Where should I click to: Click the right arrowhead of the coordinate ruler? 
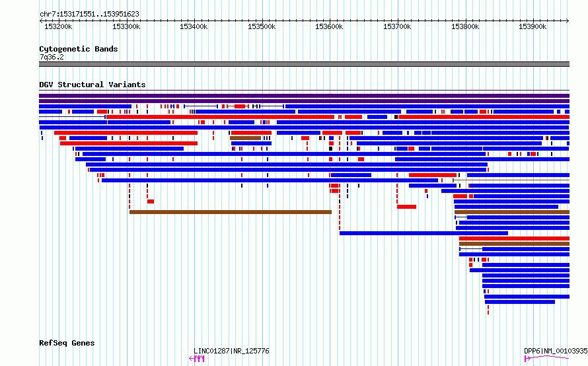(x=568, y=21)
